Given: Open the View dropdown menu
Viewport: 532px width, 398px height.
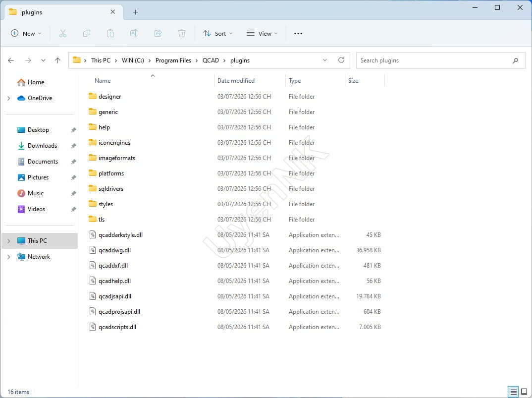Looking at the screenshot, I should pos(262,33).
